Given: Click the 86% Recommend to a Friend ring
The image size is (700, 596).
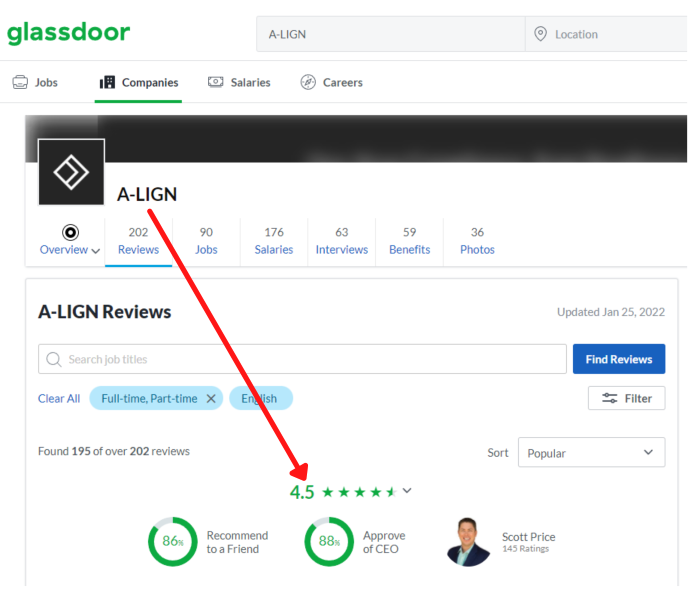Looking at the screenshot, I should tap(173, 542).
